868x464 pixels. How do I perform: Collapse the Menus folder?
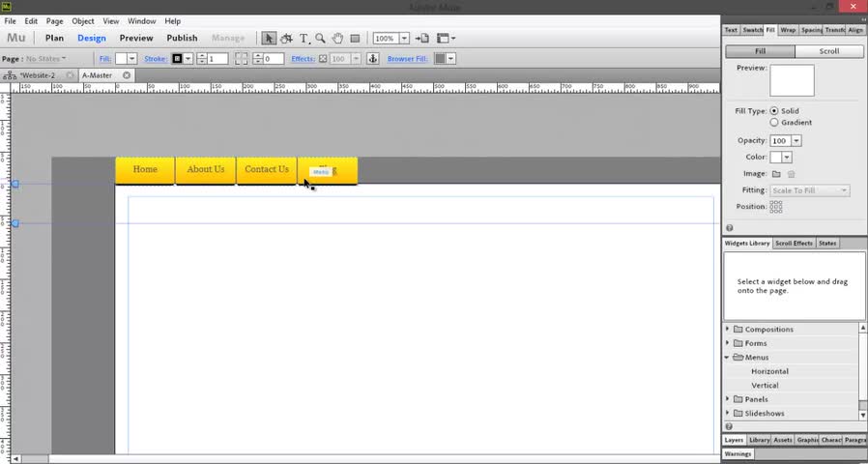(728, 357)
